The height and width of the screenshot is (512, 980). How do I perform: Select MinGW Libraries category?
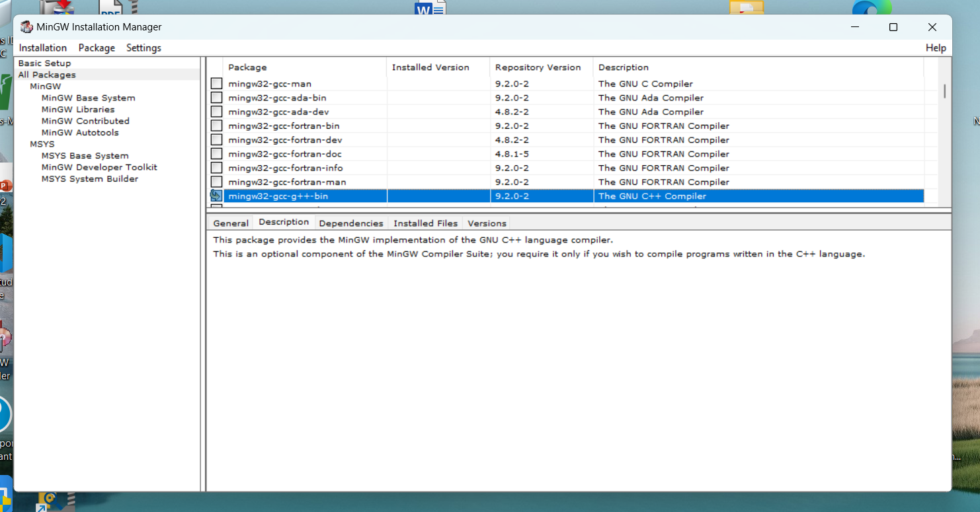point(78,110)
